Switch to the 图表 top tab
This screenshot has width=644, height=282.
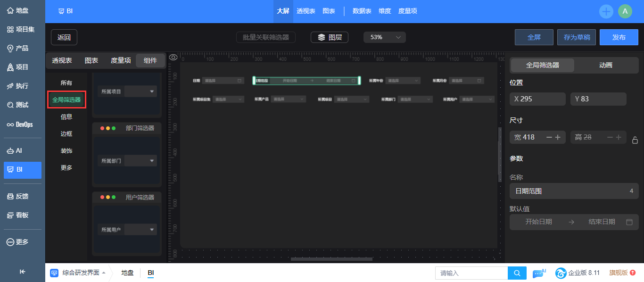point(329,11)
